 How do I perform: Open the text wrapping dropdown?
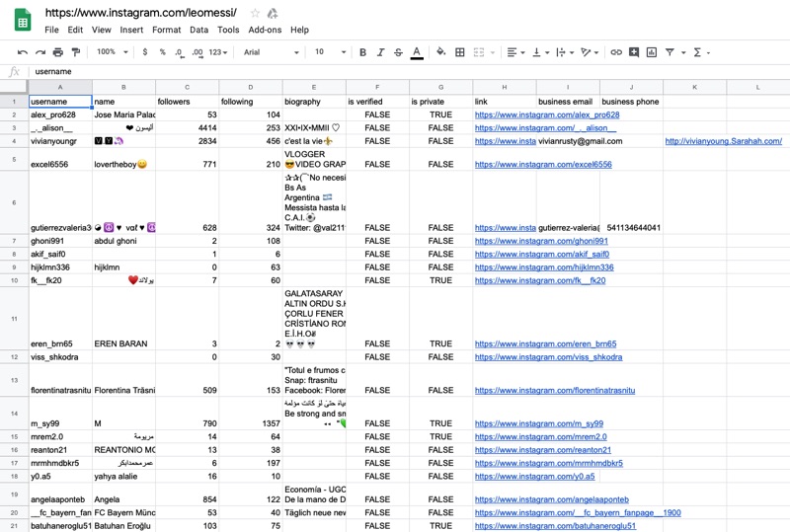(x=565, y=52)
